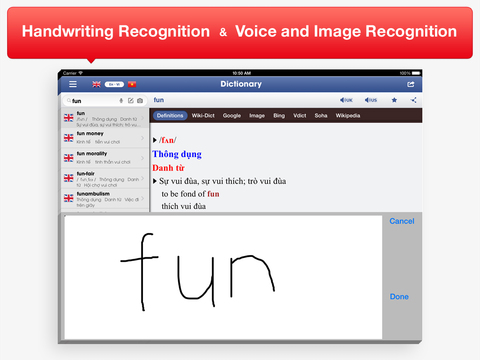
Task: Tap the share icon beside the star
Action: (x=414, y=100)
